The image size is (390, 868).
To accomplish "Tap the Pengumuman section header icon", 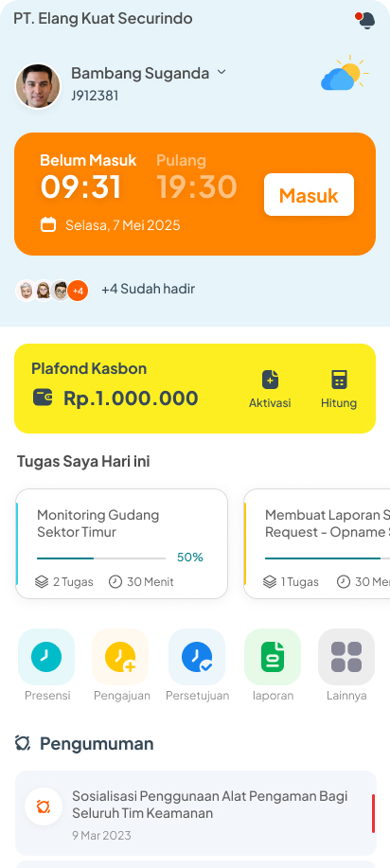I will 22,742.
